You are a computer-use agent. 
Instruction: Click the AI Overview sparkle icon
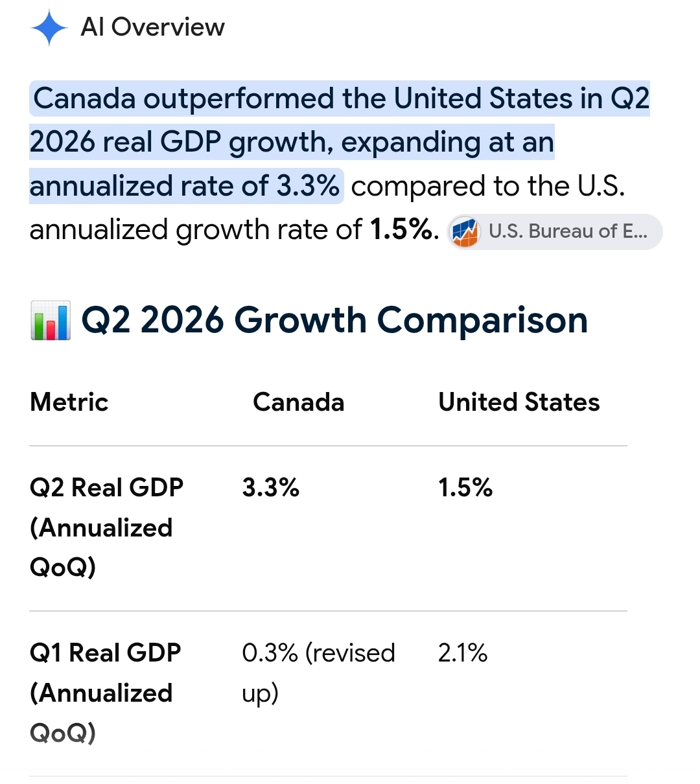tap(49, 29)
